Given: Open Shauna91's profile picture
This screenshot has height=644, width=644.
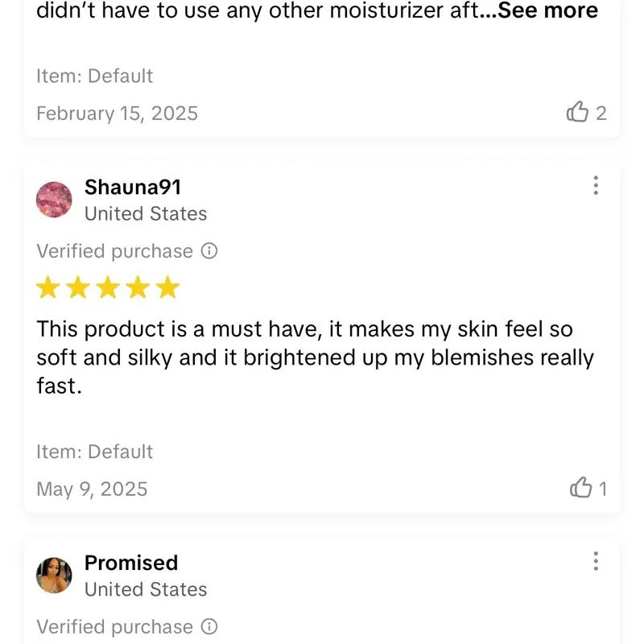Looking at the screenshot, I should (54, 200).
